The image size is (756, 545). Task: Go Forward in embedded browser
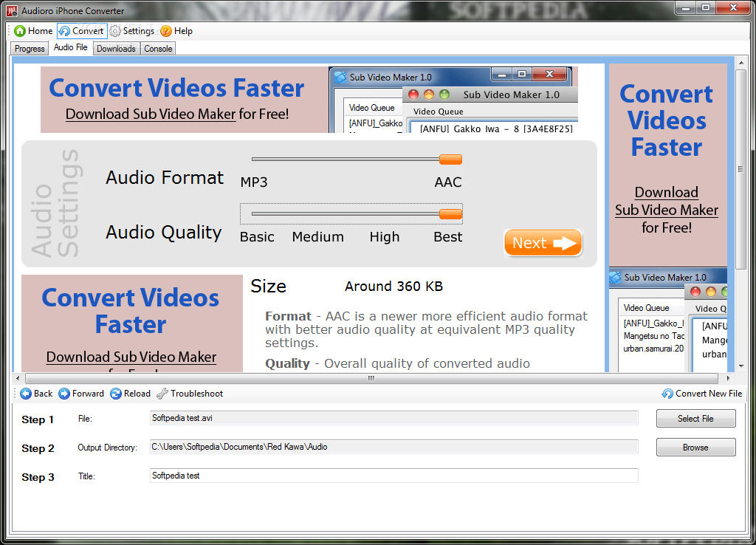tap(81, 394)
